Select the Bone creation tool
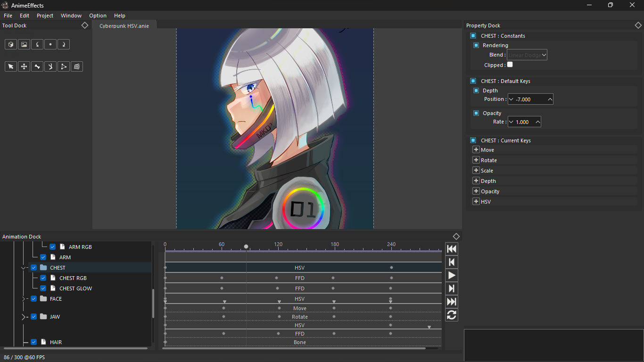The height and width of the screenshot is (362, 644). pyautogui.click(x=37, y=66)
